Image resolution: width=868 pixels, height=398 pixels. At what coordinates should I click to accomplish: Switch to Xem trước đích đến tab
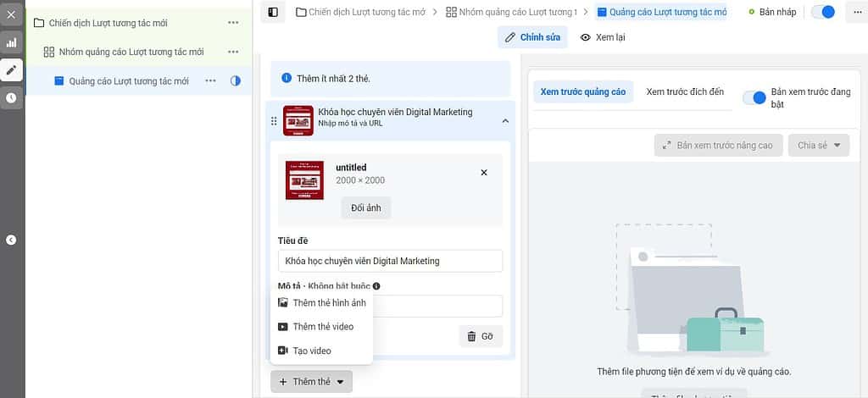pos(685,91)
